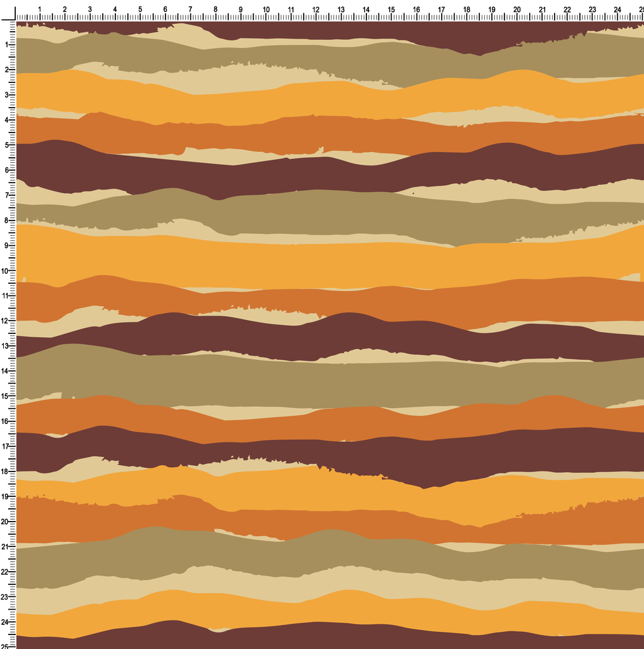Click number 22 on the horizontal ruler
The height and width of the screenshot is (649, 644).
[x=567, y=9]
